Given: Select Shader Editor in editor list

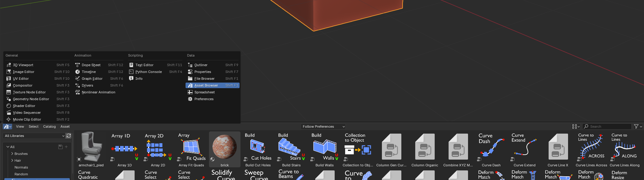Looking at the screenshot, I should 24,106.
